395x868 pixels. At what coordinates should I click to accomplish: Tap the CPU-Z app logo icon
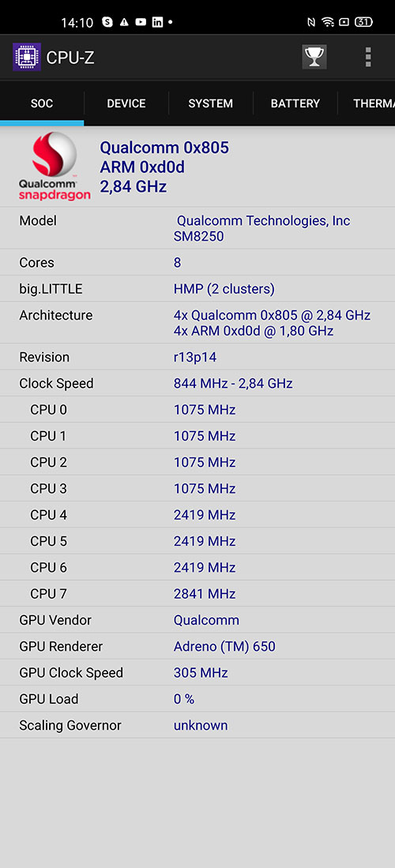point(27,57)
